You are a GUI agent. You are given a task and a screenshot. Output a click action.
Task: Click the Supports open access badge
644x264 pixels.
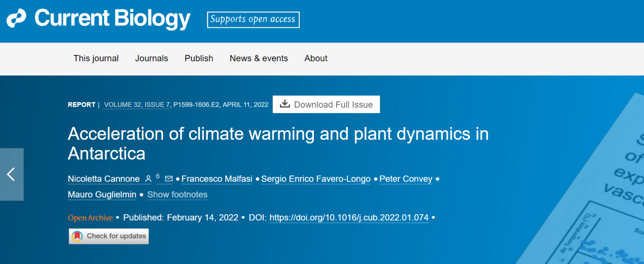[253, 20]
